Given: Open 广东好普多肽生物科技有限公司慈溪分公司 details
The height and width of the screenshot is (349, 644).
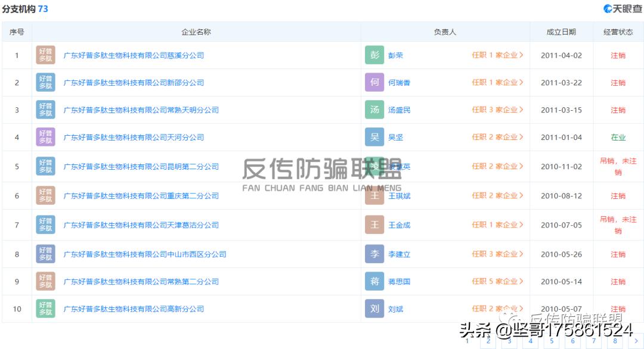Looking at the screenshot, I should pos(132,55).
